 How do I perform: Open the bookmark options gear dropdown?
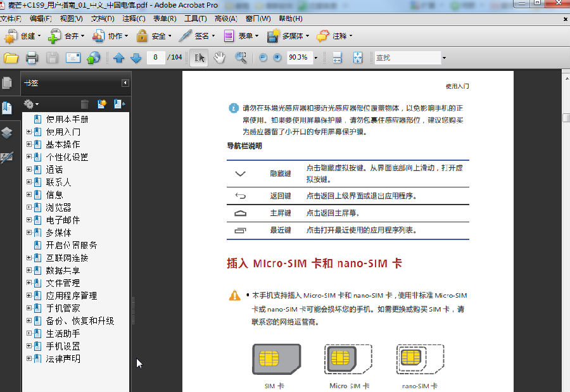click(32, 103)
